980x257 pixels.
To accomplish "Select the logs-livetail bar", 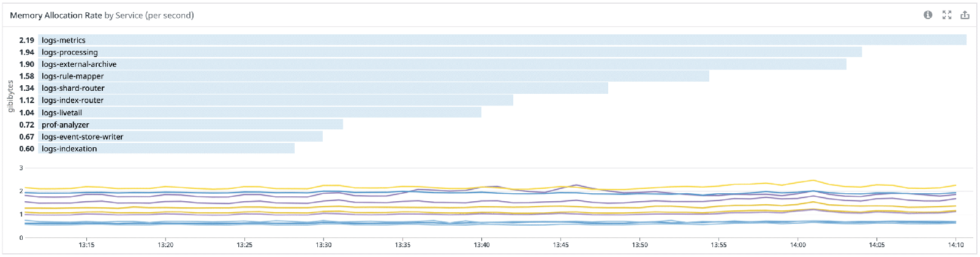I will [260, 112].
